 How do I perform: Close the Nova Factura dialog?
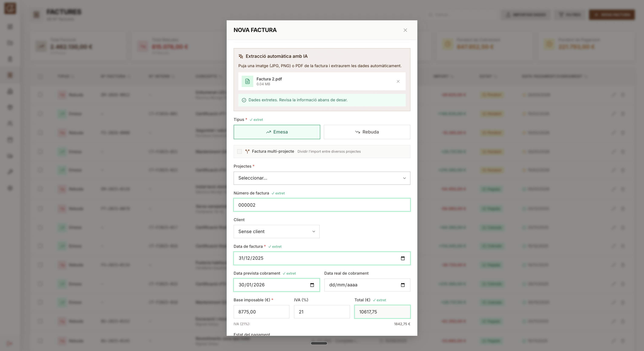[x=405, y=30]
